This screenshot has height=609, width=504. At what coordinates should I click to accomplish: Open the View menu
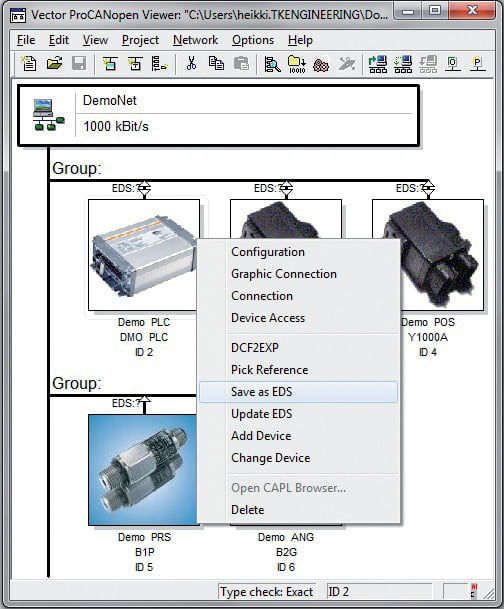95,40
